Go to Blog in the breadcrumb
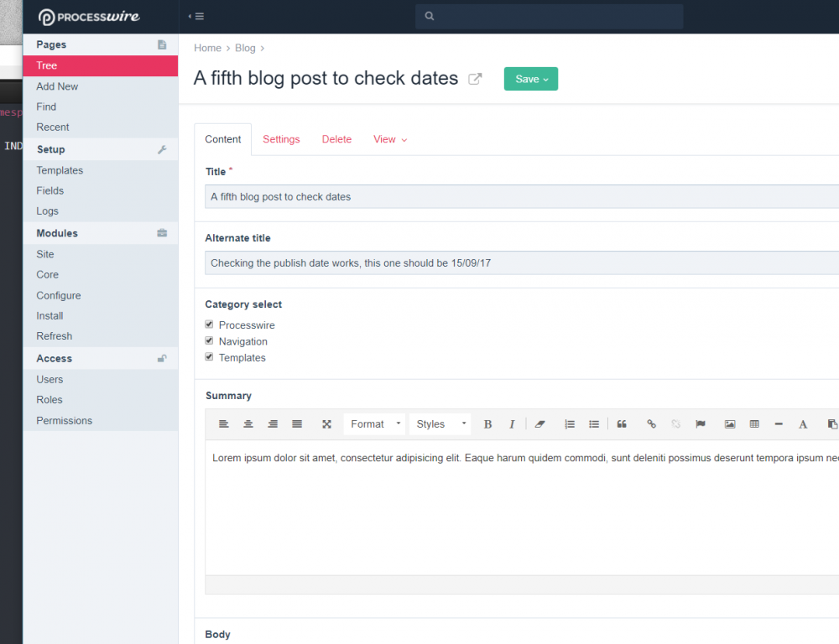839x644 pixels. click(x=245, y=49)
